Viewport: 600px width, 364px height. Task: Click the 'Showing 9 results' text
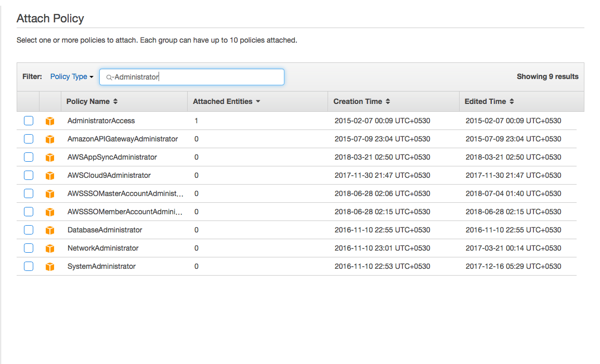pyautogui.click(x=547, y=76)
